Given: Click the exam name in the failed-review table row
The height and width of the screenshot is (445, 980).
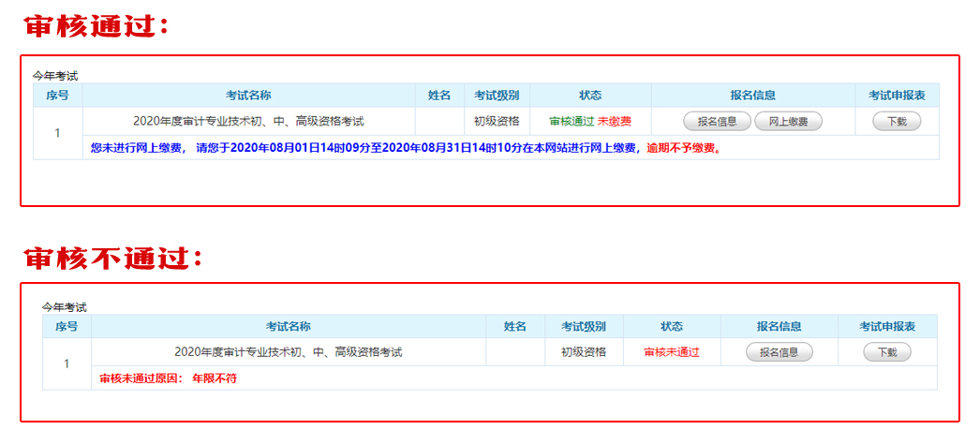Looking at the screenshot, I should pyautogui.click(x=288, y=352).
